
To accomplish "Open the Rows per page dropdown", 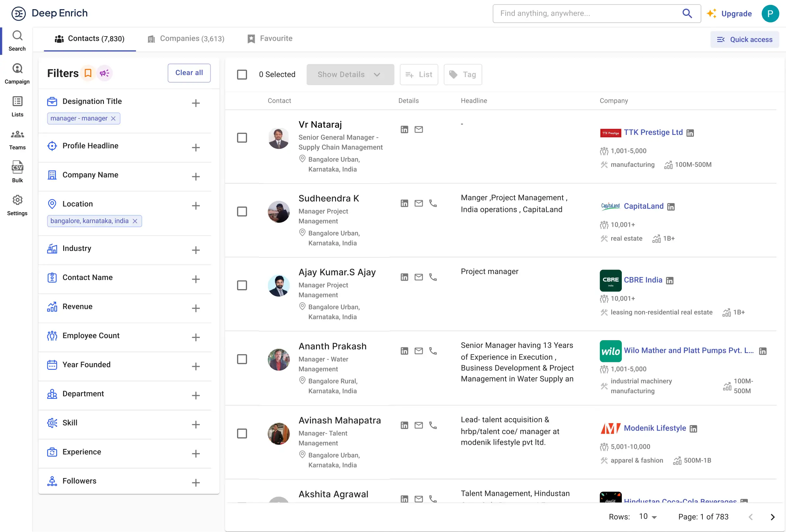I will pos(648,517).
